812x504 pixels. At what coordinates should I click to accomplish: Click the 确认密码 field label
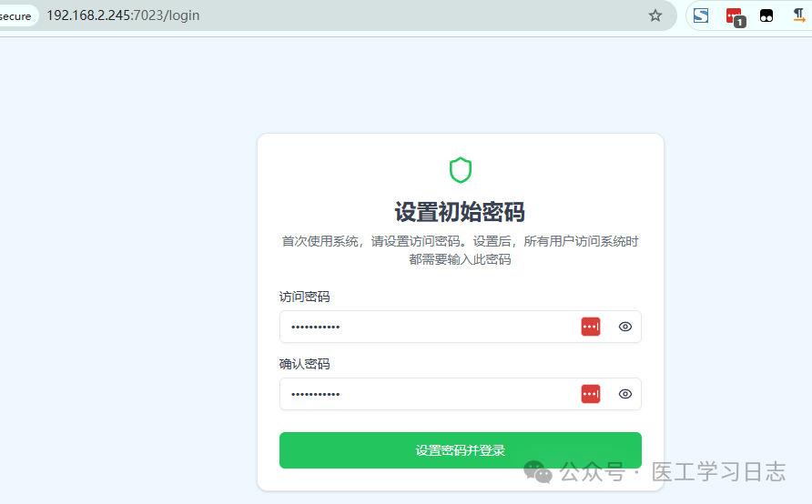tap(304, 364)
